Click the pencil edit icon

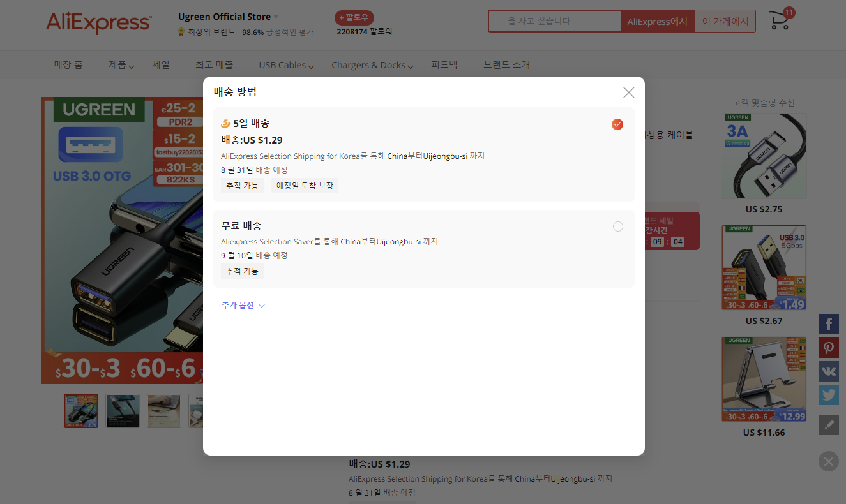(x=829, y=425)
